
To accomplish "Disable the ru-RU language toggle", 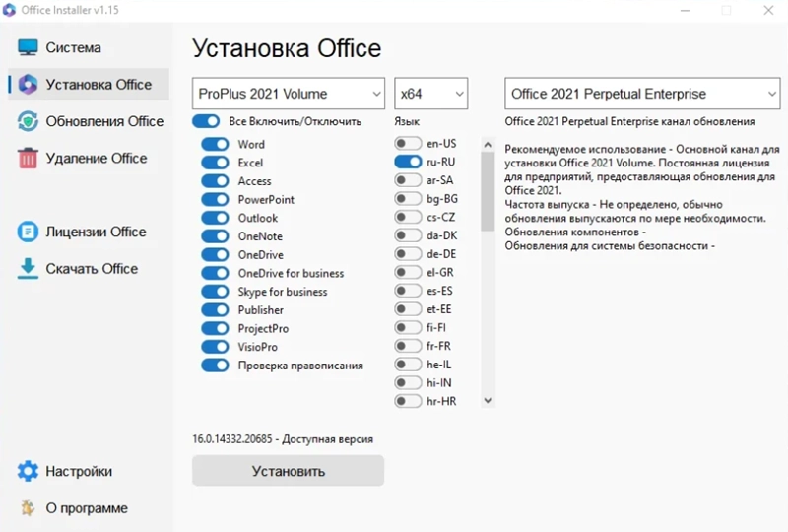I will [408, 162].
